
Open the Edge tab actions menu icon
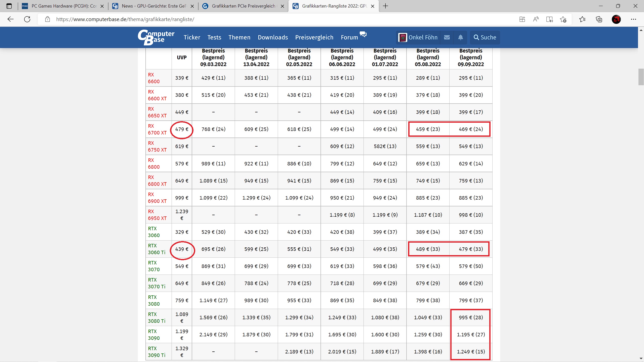(9, 6)
